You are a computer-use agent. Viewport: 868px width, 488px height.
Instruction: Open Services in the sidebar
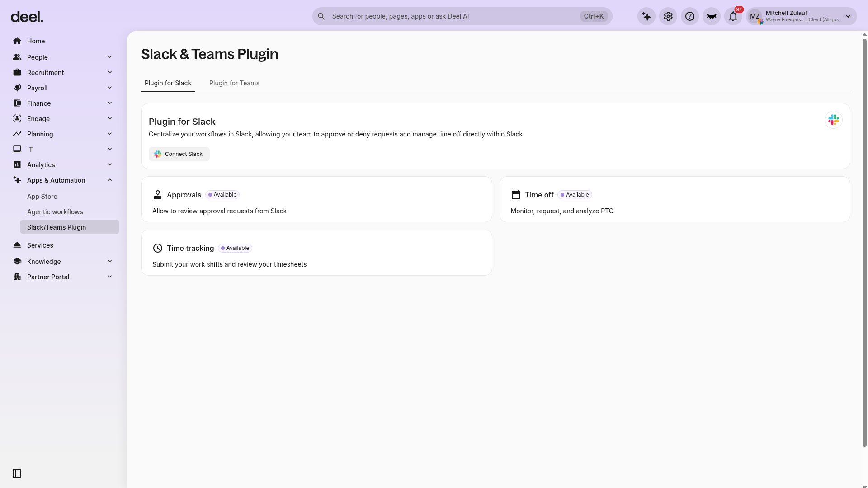[x=63, y=245]
